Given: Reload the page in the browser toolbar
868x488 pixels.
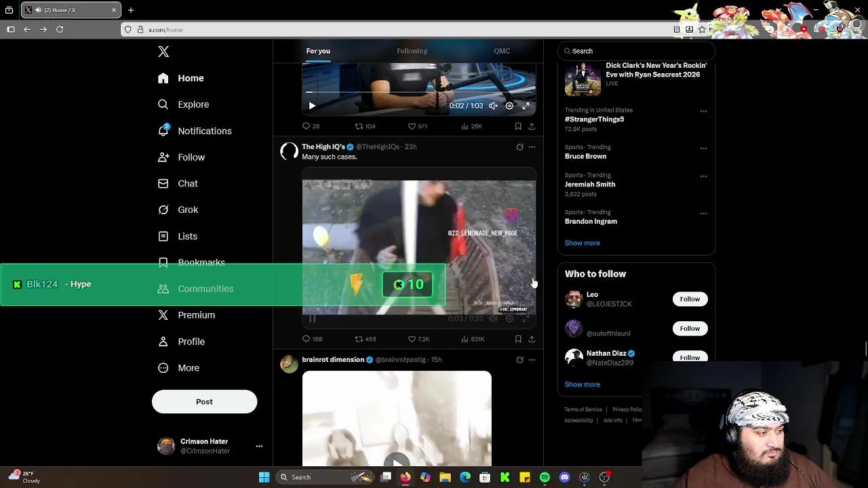Looking at the screenshot, I should click(60, 30).
